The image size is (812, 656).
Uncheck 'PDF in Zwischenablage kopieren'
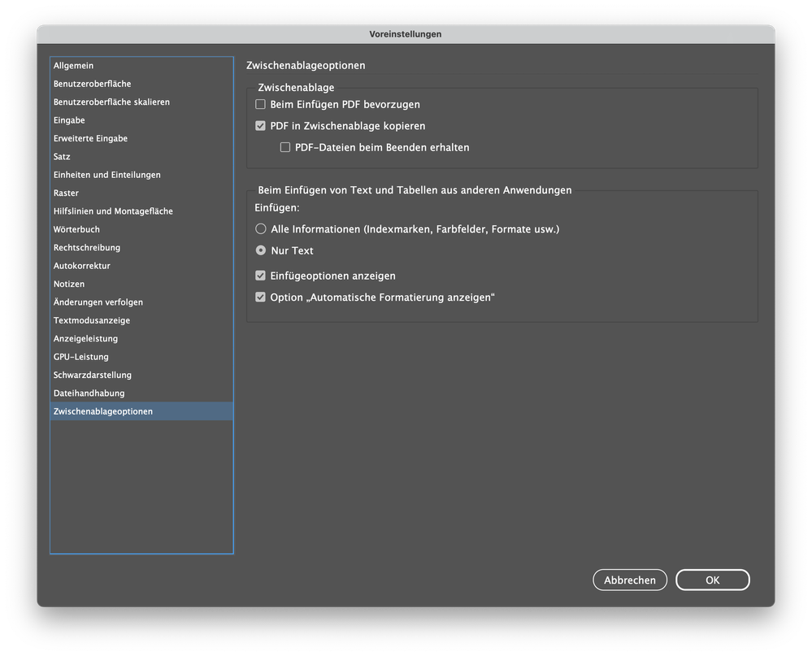(261, 126)
